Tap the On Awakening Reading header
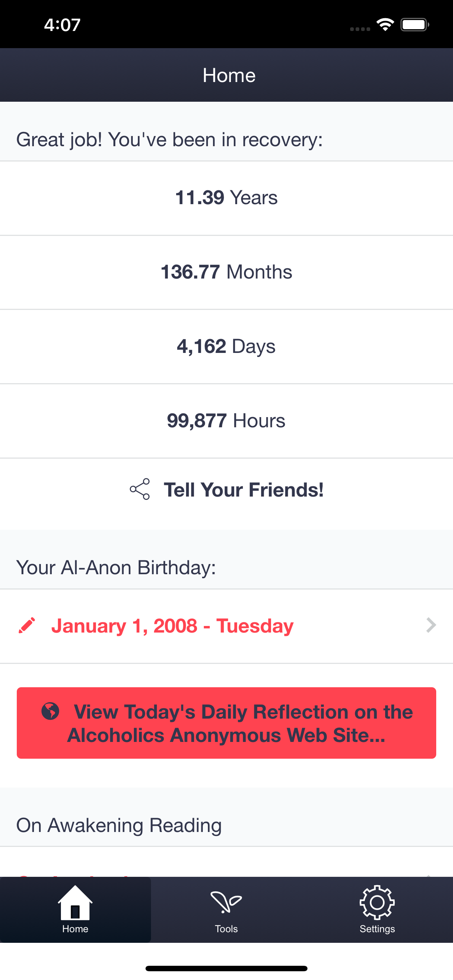The image size is (453, 980). click(x=119, y=825)
